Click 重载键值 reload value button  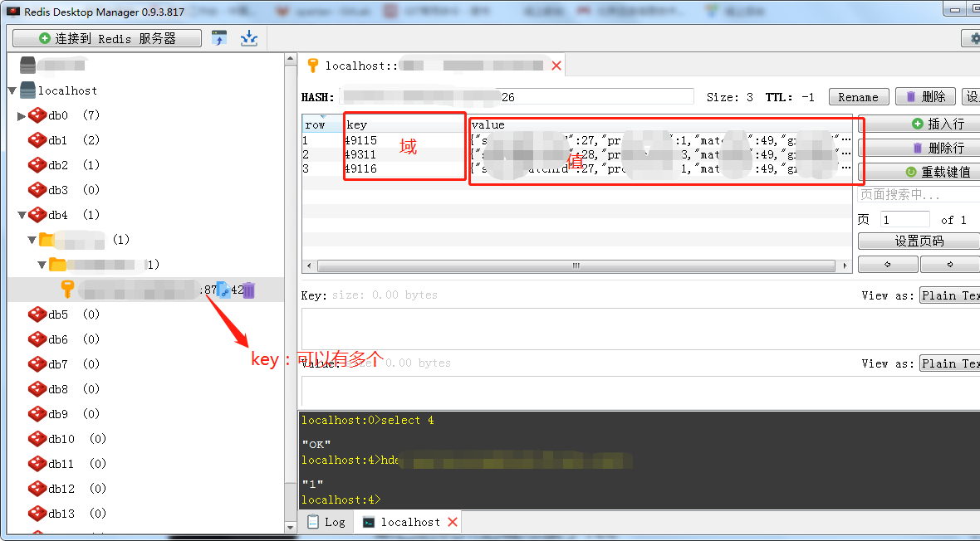click(919, 172)
